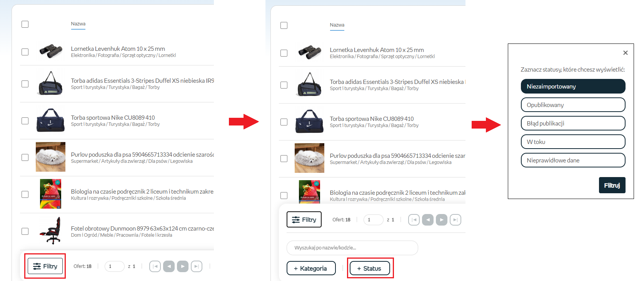
Task: Expand the Kategoria filter
Action: [x=311, y=268]
